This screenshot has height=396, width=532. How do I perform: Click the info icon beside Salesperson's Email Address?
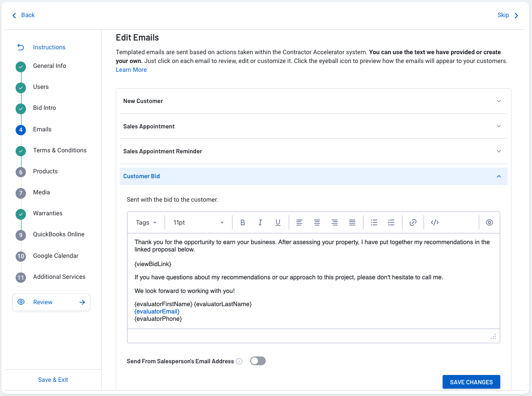pyautogui.click(x=239, y=361)
